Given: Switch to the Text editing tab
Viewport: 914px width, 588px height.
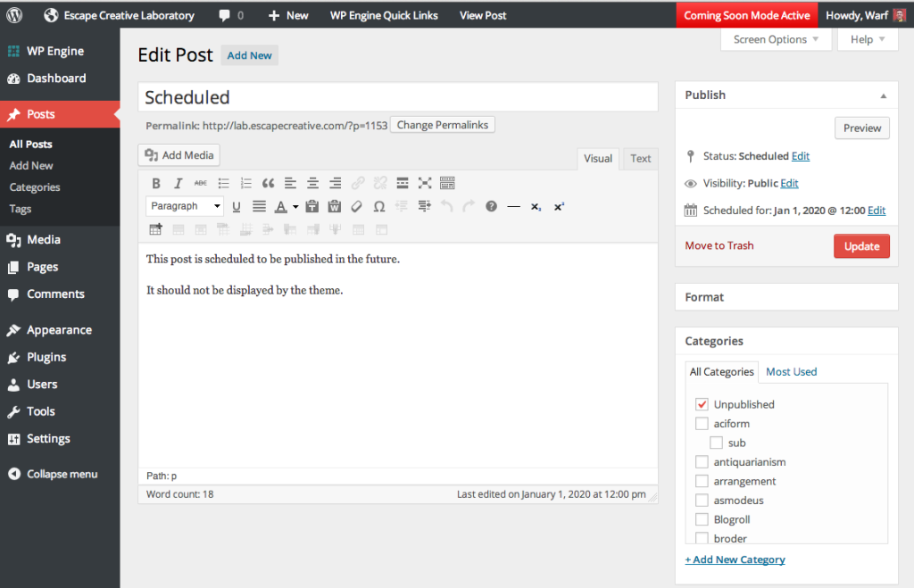Looking at the screenshot, I should [639, 158].
